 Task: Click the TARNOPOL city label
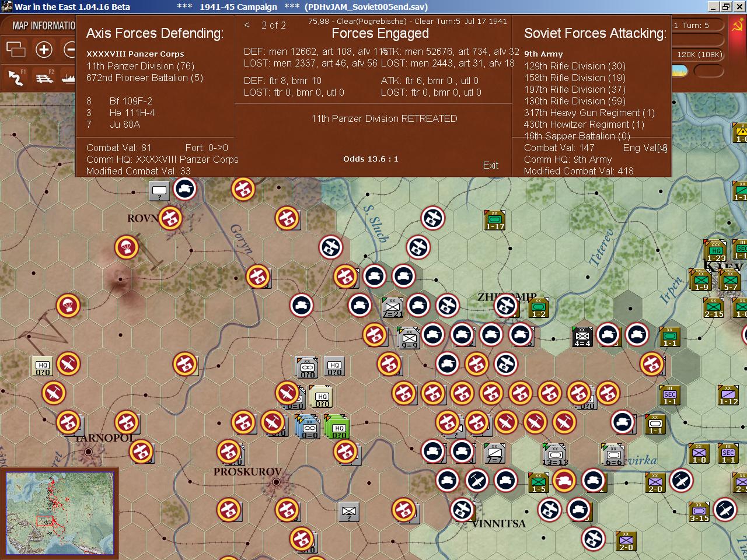[104, 438]
